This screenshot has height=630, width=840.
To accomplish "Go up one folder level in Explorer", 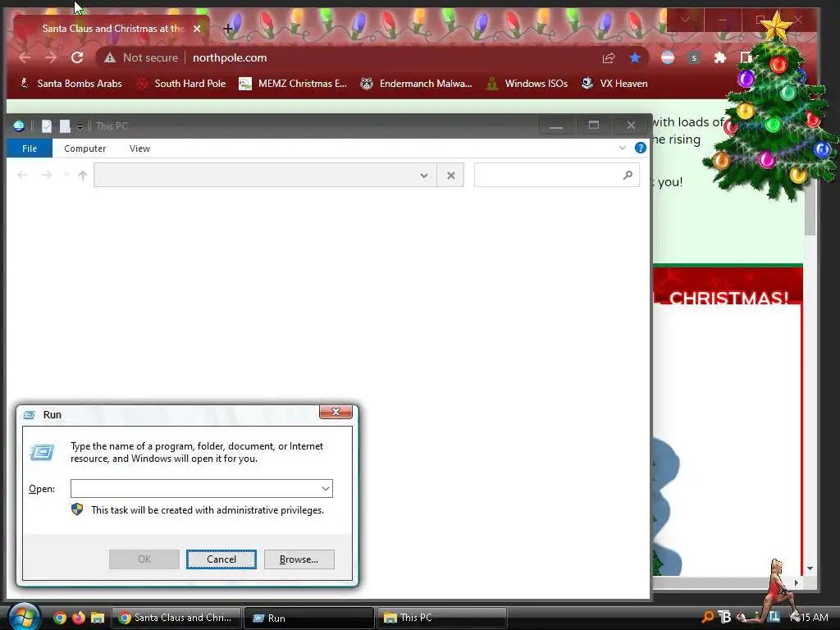I will point(83,176).
